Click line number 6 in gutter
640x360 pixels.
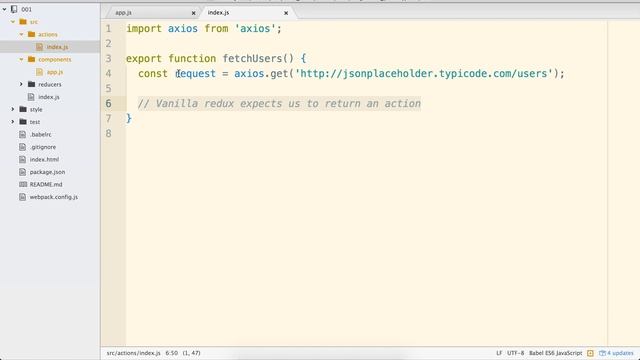pyautogui.click(x=108, y=104)
